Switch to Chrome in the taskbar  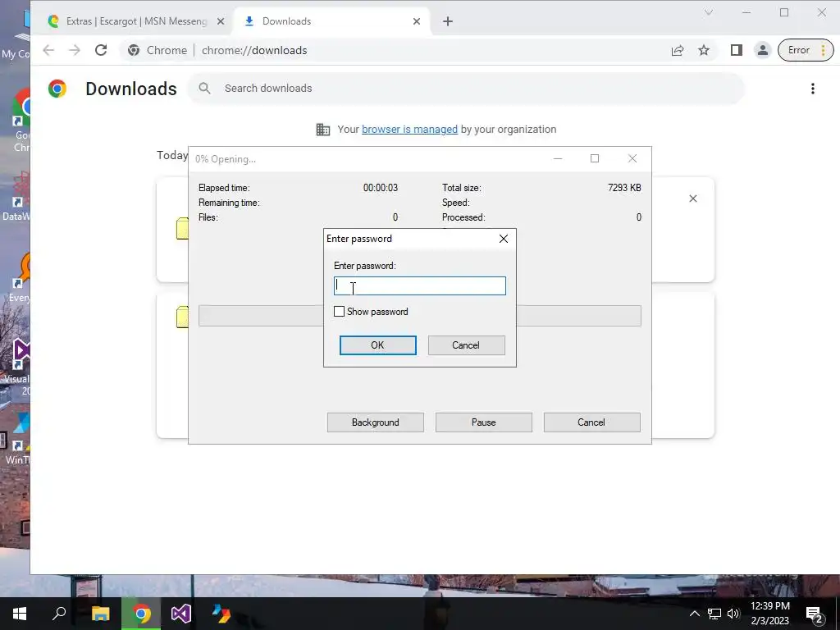(x=141, y=614)
